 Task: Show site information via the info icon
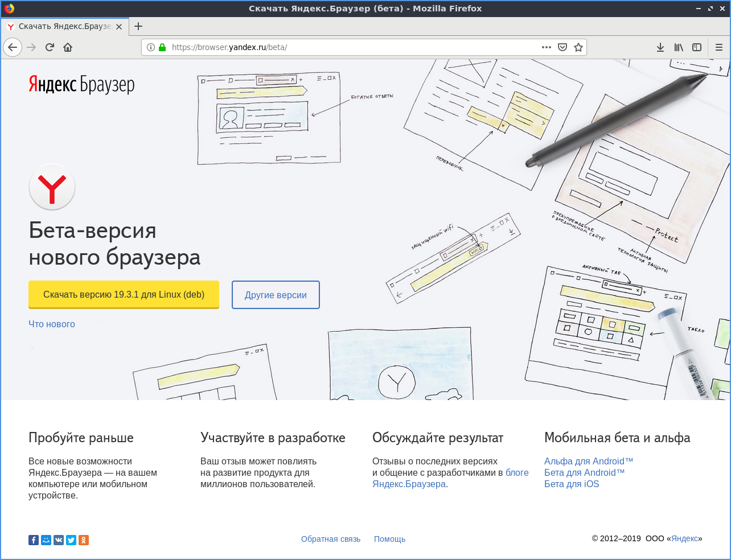coord(151,47)
